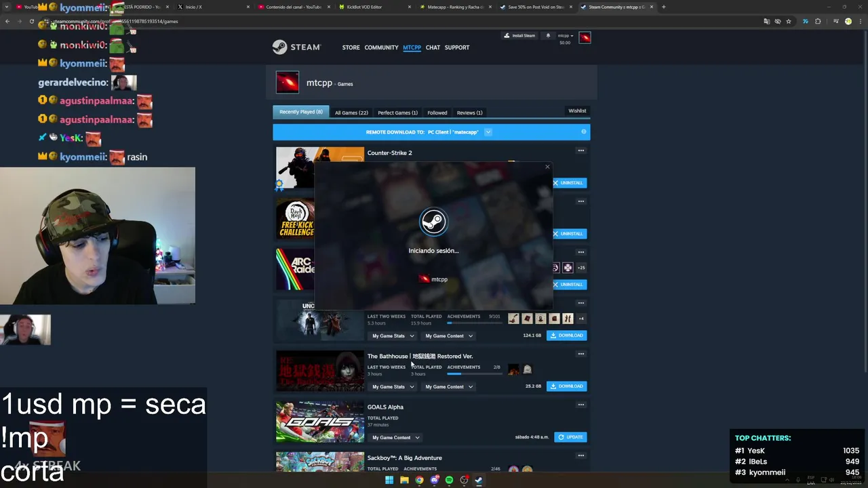Open the three-dot menu for the Uncharted row
Screen dimensions: 868x488
[x=580, y=303]
